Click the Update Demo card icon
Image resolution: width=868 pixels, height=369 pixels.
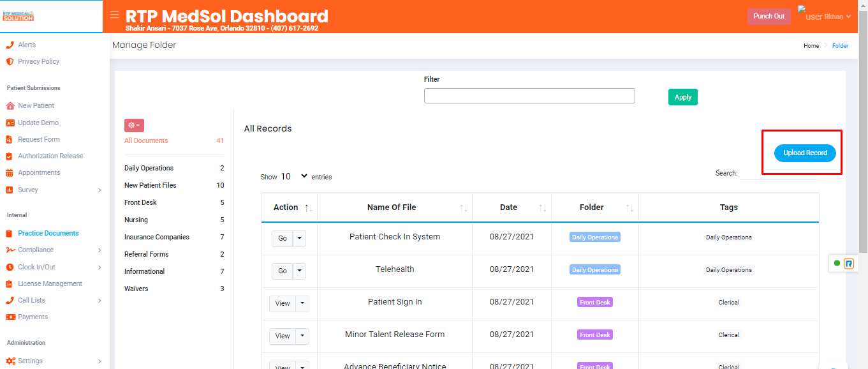[10, 123]
